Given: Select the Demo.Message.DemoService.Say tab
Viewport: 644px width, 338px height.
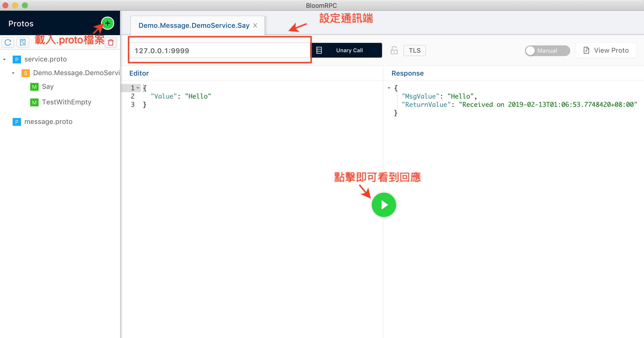Looking at the screenshot, I should [194, 26].
